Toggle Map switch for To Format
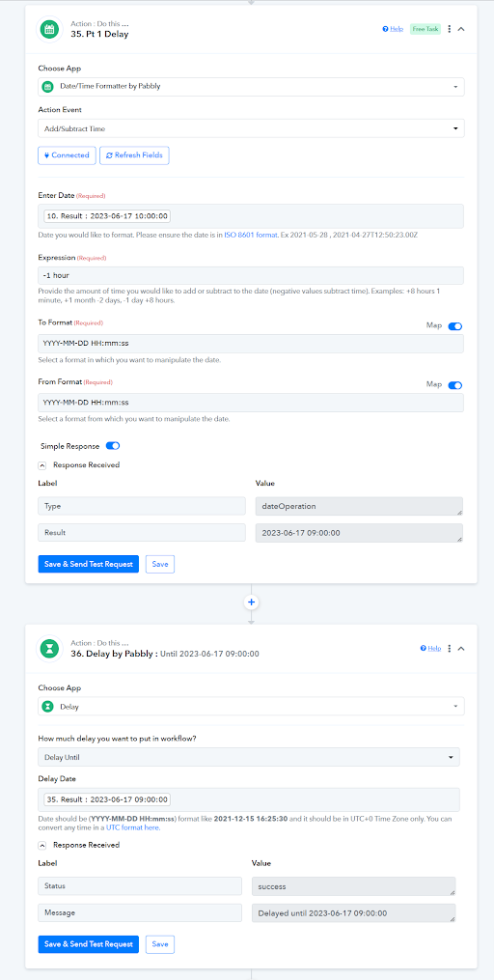Viewport: 494px width, 980px height. [454, 326]
